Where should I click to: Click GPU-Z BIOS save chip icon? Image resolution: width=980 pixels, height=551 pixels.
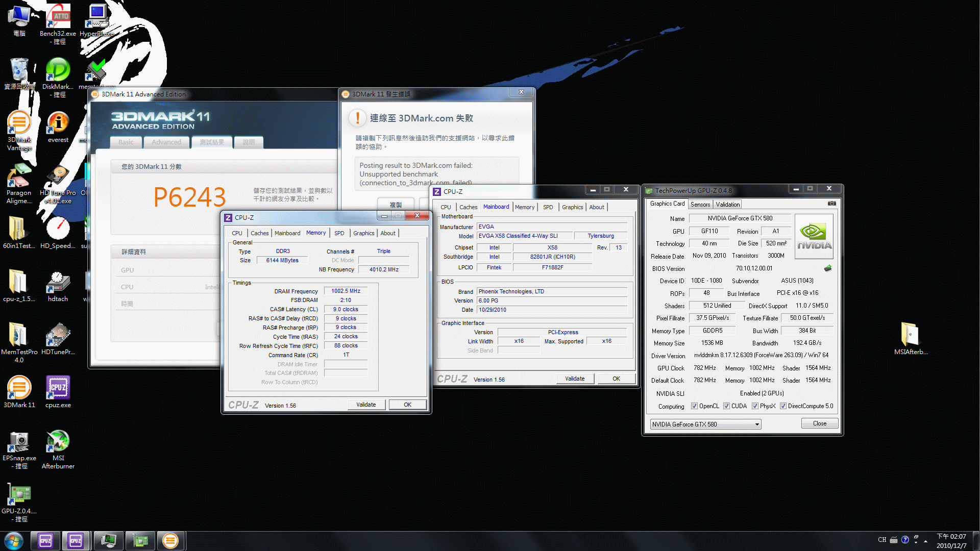[827, 268]
